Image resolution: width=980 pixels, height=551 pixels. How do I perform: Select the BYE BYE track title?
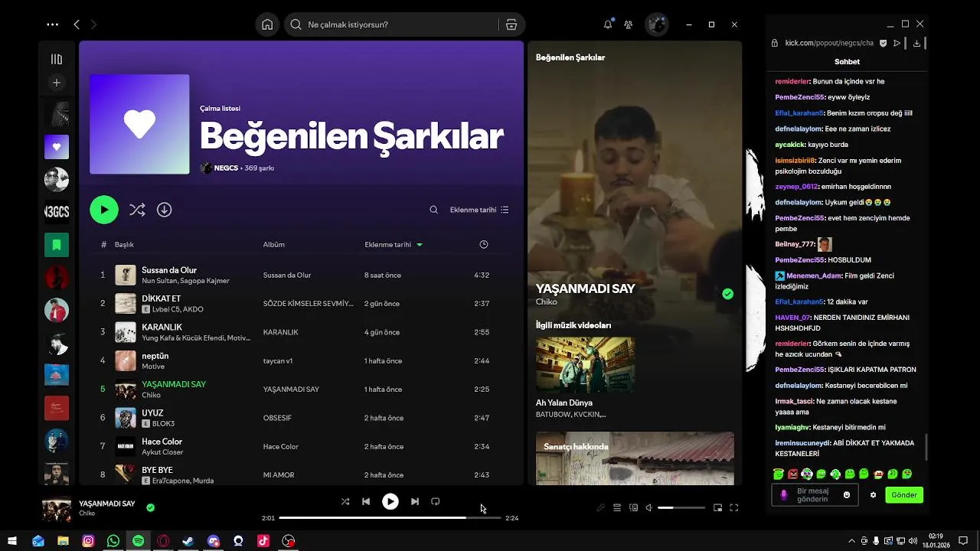pyautogui.click(x=157, y=470)
